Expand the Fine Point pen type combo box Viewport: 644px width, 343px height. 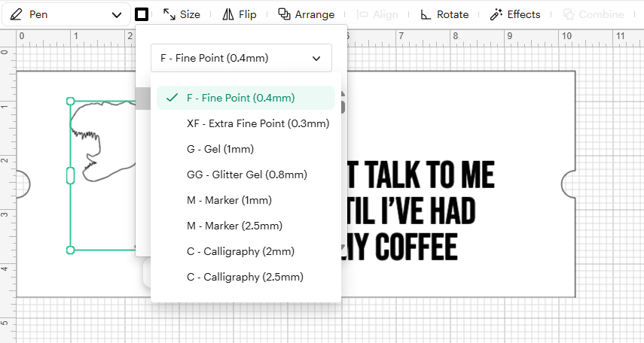pyautogui.click(x=241, y=58)
